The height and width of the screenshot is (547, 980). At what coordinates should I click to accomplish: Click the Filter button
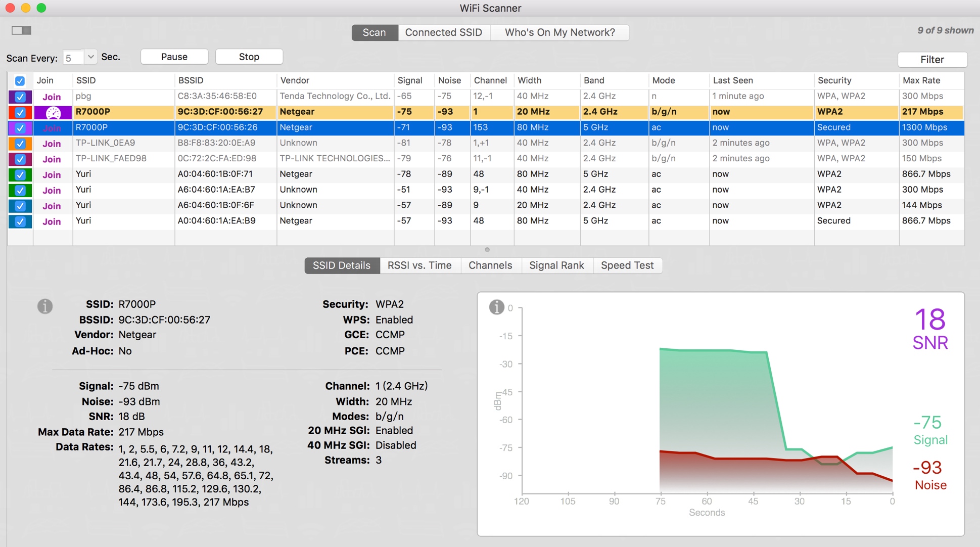pos(931,60)
